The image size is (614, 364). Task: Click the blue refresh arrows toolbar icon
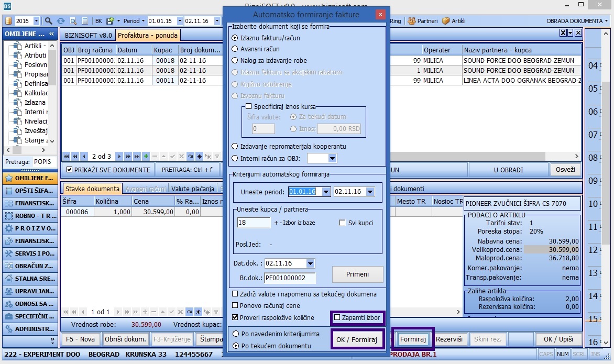61,21
